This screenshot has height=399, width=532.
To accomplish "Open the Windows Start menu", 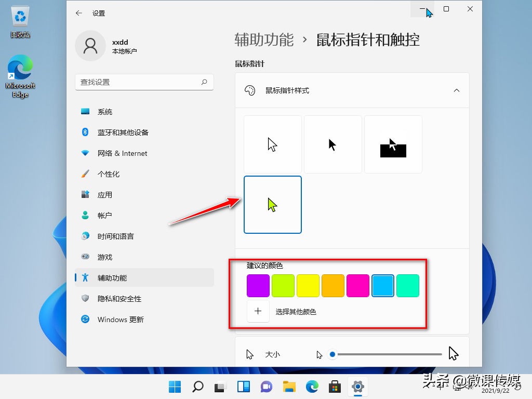I will tap(175, 387).
